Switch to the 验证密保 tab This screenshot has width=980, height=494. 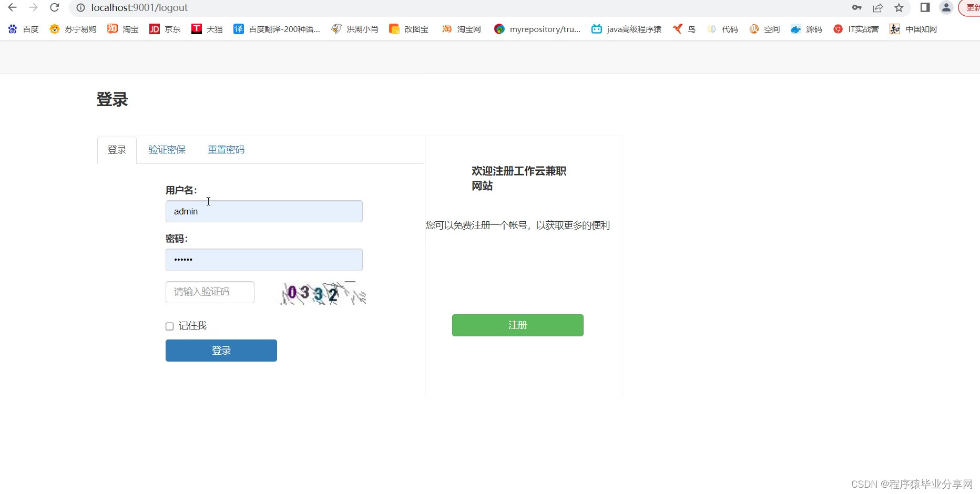167,150
